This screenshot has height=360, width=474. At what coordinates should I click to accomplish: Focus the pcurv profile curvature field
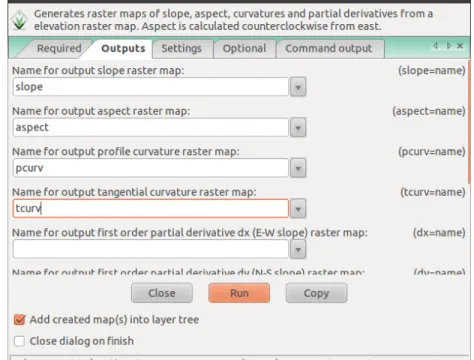tap(151, 168)
